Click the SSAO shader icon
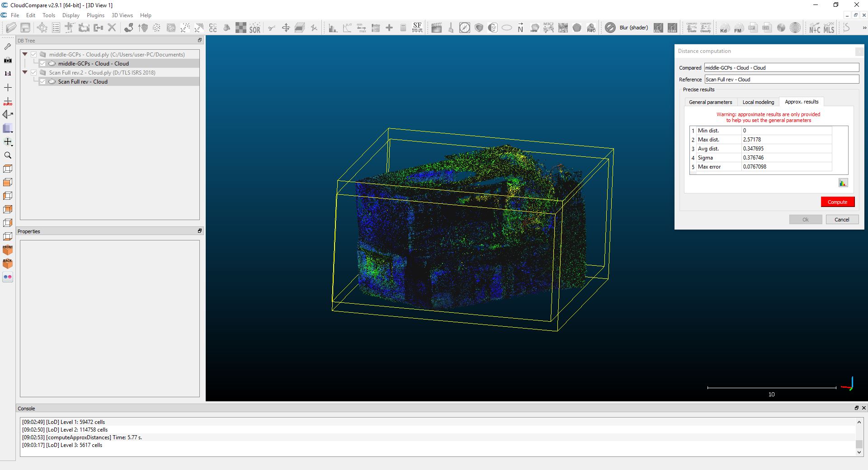868x470 pixels. click(x=672, y=28)
